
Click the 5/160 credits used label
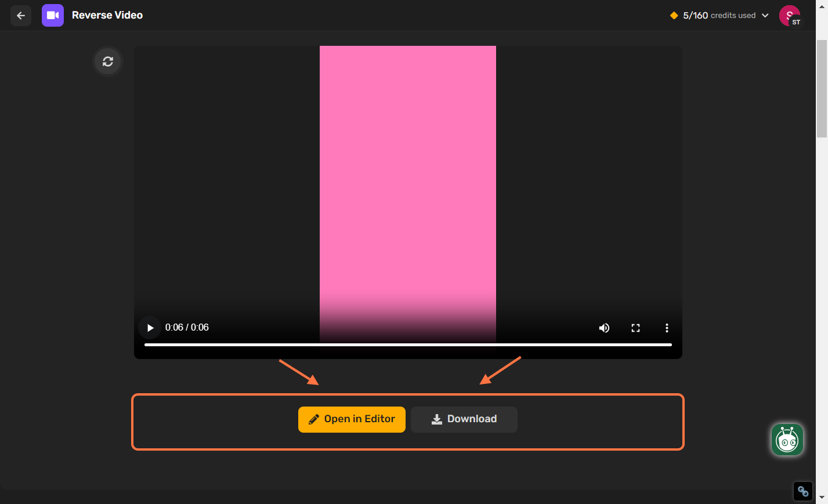click(x=718, y=16)
